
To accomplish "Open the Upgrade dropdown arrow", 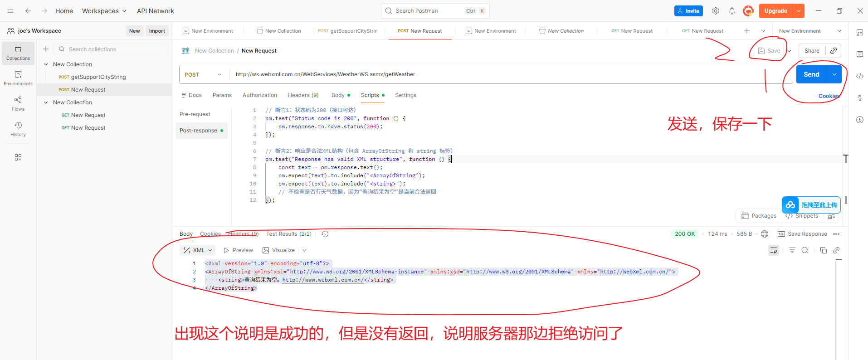I will point(799,11).
